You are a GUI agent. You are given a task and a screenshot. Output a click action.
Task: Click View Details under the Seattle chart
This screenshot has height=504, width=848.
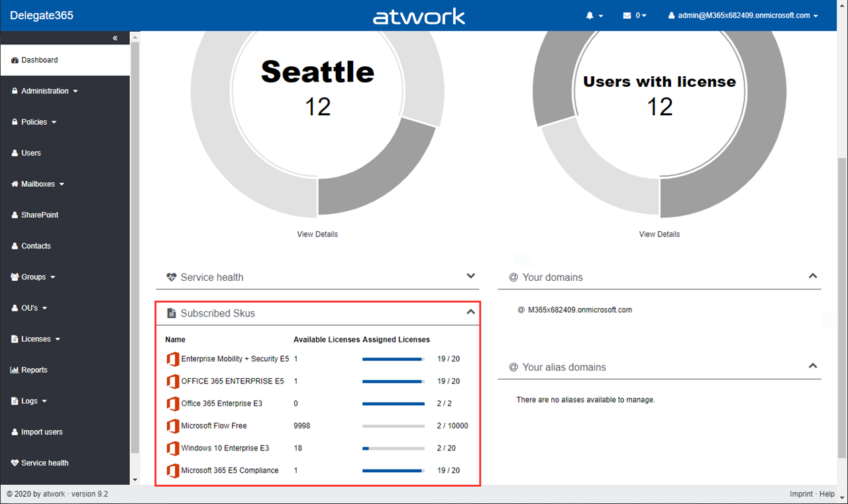click(317, 234)
